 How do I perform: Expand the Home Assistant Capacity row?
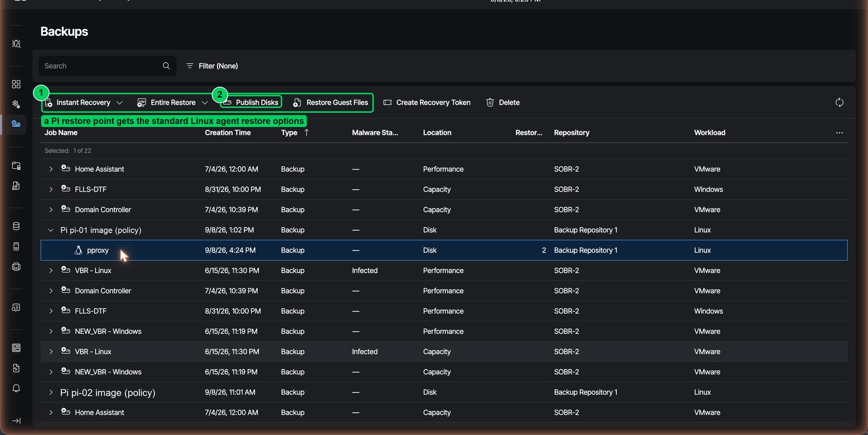click(x=51, y=412)
